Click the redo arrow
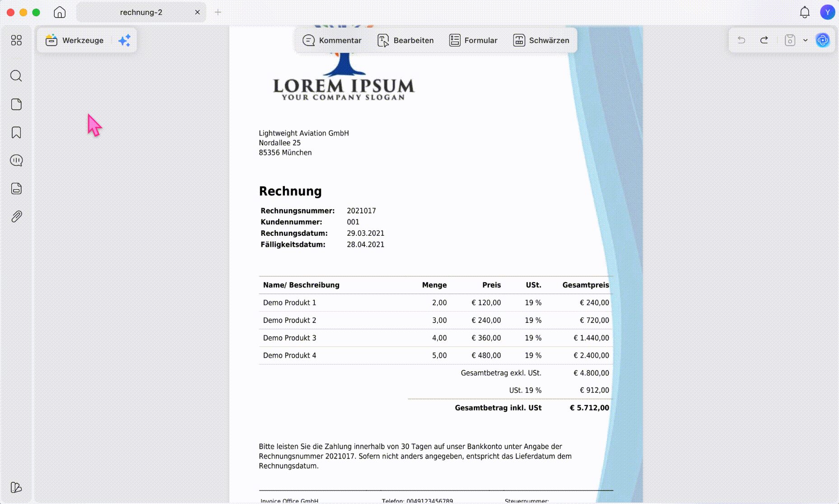 click(x=764, y=40)
